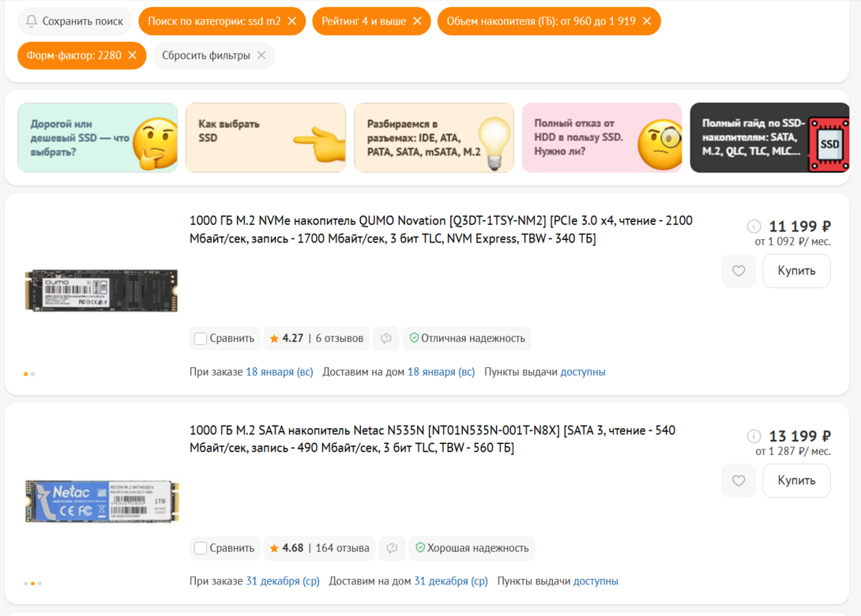Image resolution: width=861 pixels, height=616 pixels.
Task: Open the Netac N535N product title link
Action: 432,439
